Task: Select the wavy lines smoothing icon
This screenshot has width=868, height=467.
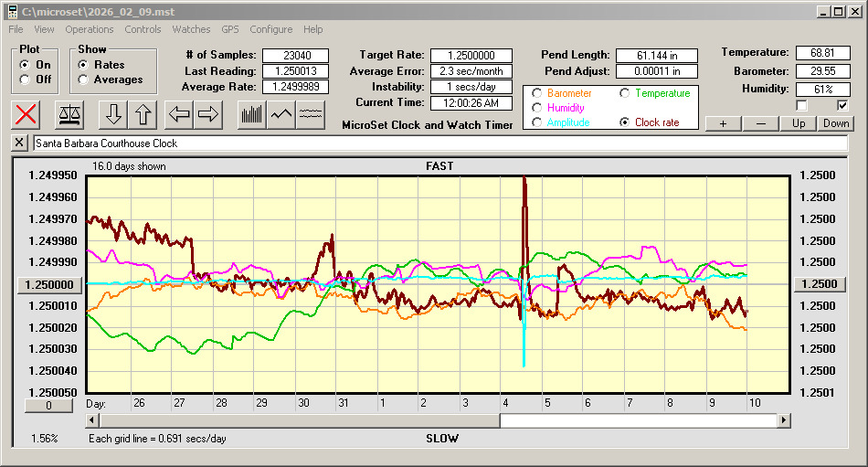Action: coord(312,114)
